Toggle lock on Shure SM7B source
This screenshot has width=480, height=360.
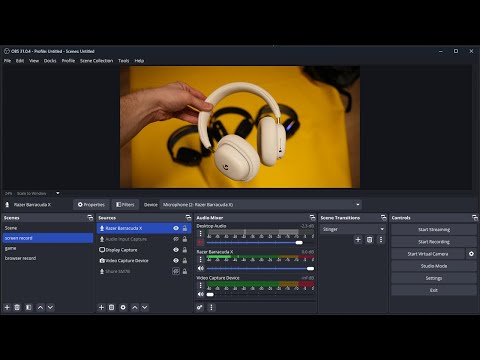pos(185,271)
